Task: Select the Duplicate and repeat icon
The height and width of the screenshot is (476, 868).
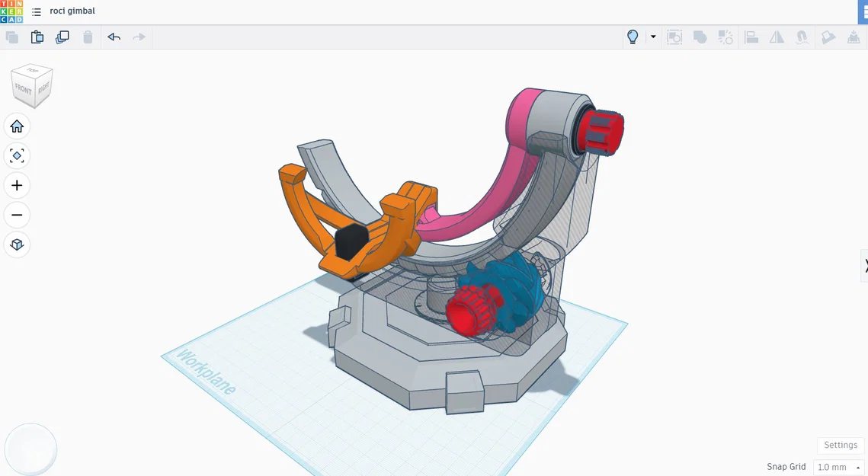Action: point(62,37)
